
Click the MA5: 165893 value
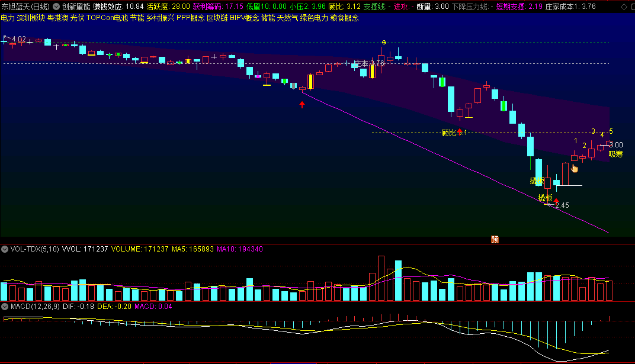pos(193,249)
